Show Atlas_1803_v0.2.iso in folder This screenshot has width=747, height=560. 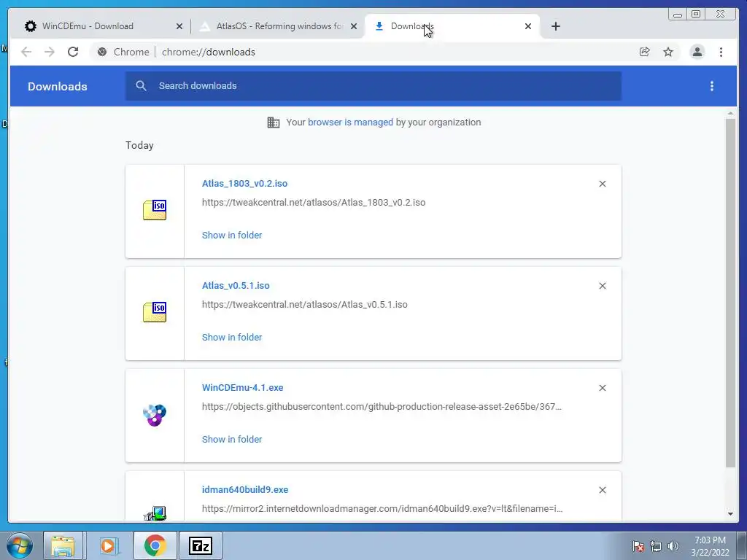(x=232, y=236)
